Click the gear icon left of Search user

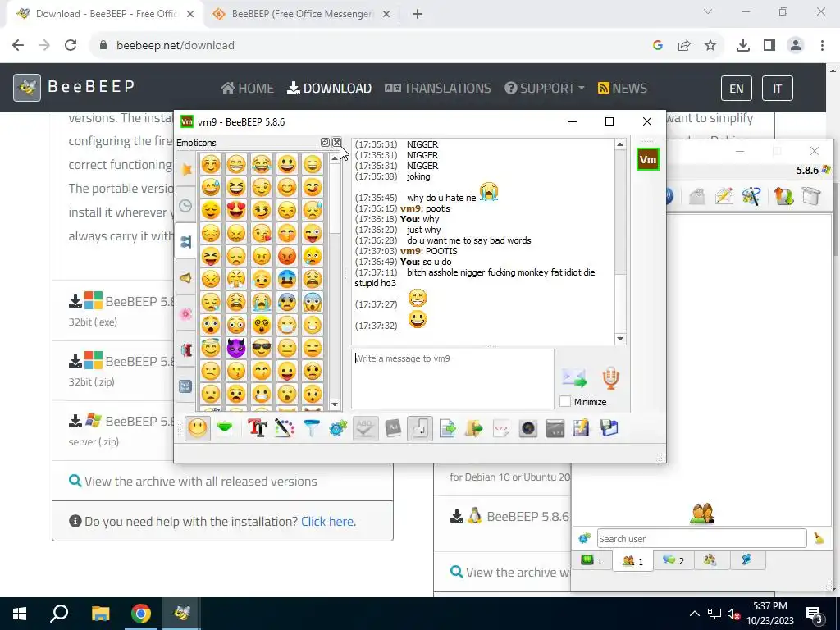point(584,538)
